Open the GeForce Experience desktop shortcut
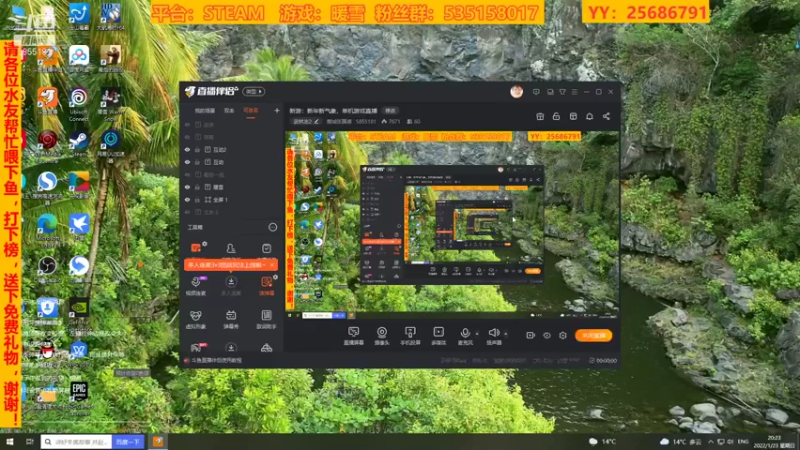800x450 pixels. point(79,311)
